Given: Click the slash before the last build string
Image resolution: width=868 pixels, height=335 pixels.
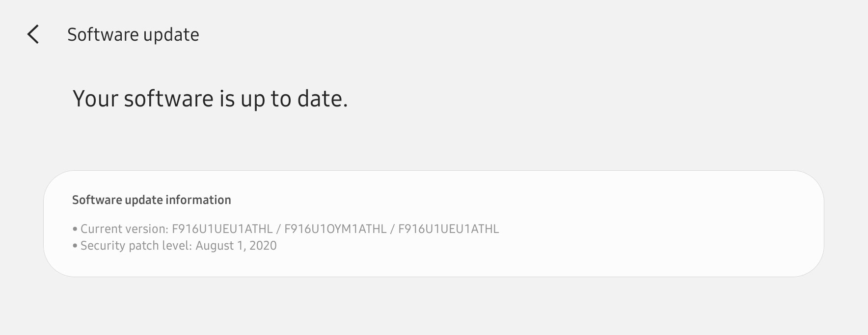Looking at the screenshot, I should 392,229.
